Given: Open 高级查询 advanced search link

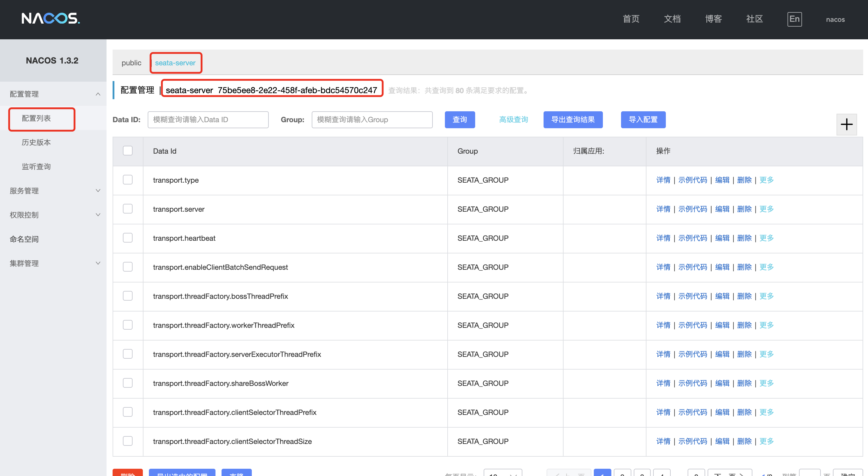Looking at the screenshot, I should click(x=513, y=119).
